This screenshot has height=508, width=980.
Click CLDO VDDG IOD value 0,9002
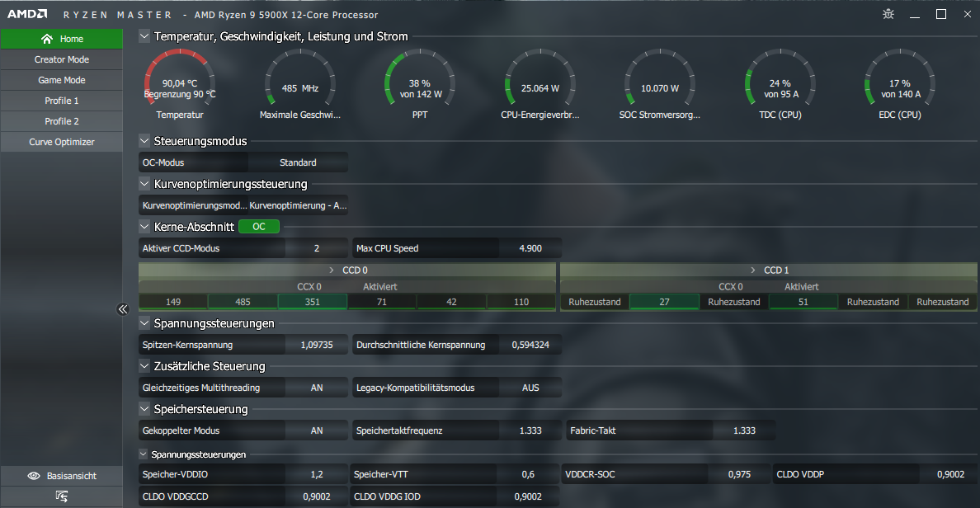528,496
